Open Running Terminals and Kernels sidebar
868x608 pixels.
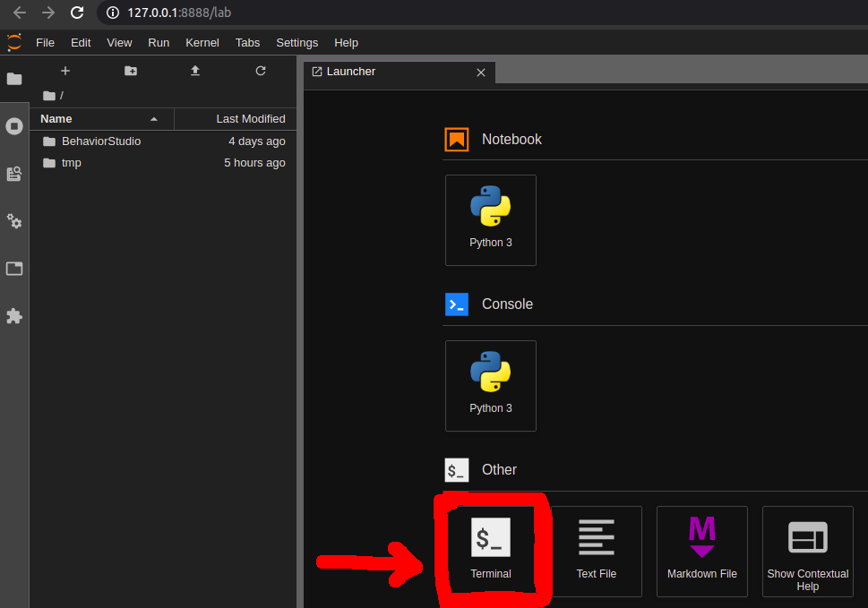click(14, 126)
